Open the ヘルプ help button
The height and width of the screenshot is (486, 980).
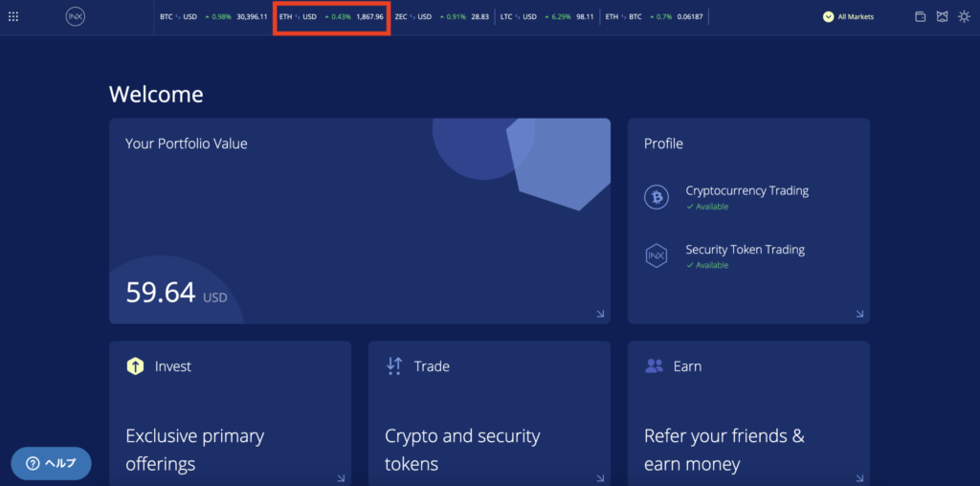coord(52,463)
